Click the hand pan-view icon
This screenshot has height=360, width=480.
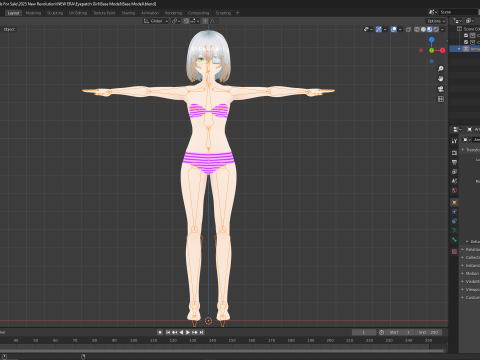441,79
